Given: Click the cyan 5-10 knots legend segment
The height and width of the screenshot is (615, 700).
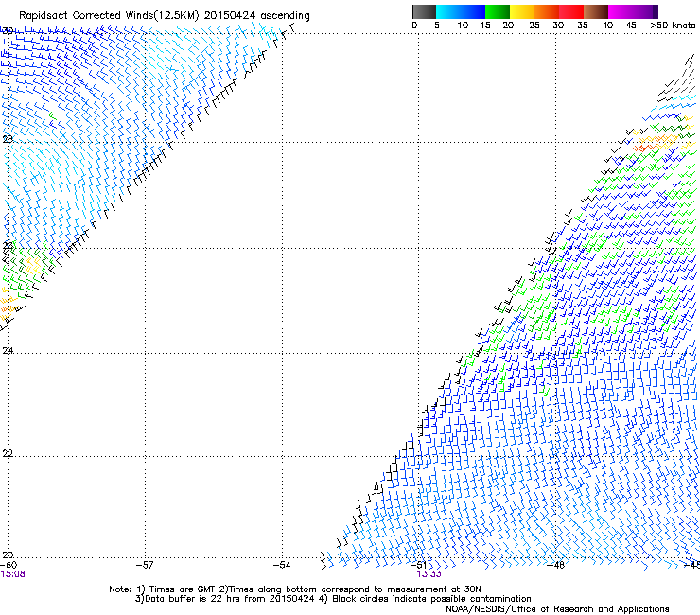Looking at the screenshot, I should click(x=448, y=11).
